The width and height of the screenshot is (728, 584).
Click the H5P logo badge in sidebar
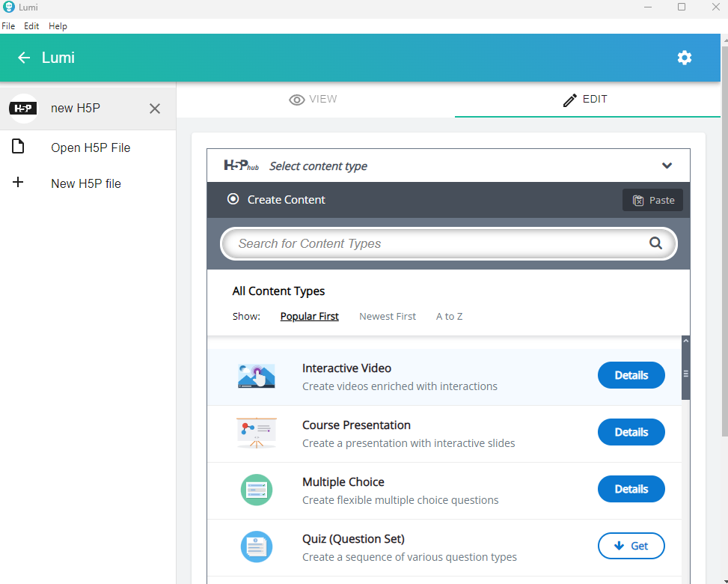(23, 109)
